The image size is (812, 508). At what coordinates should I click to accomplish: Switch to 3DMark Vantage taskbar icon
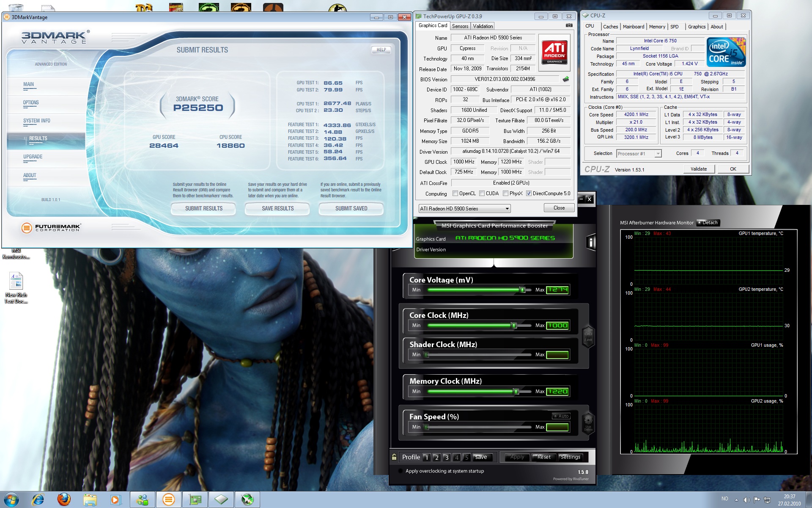(x=169, y=500)
